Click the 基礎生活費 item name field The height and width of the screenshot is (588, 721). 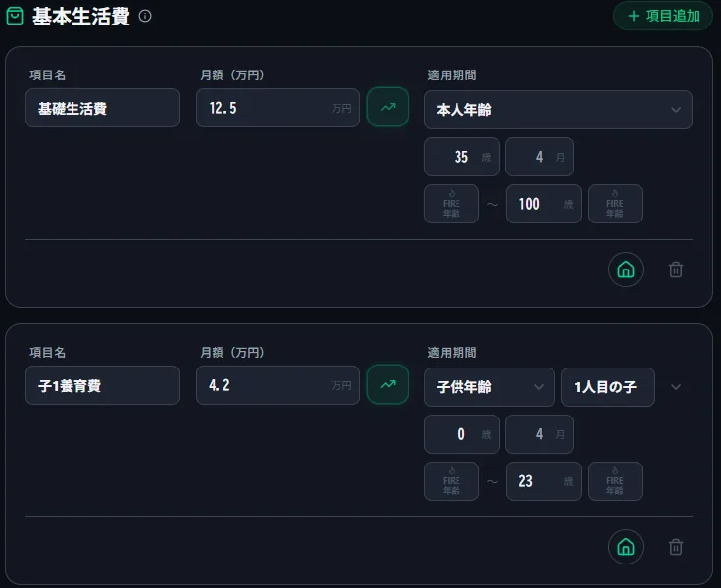pyautogui.click(x=103, y=108)
